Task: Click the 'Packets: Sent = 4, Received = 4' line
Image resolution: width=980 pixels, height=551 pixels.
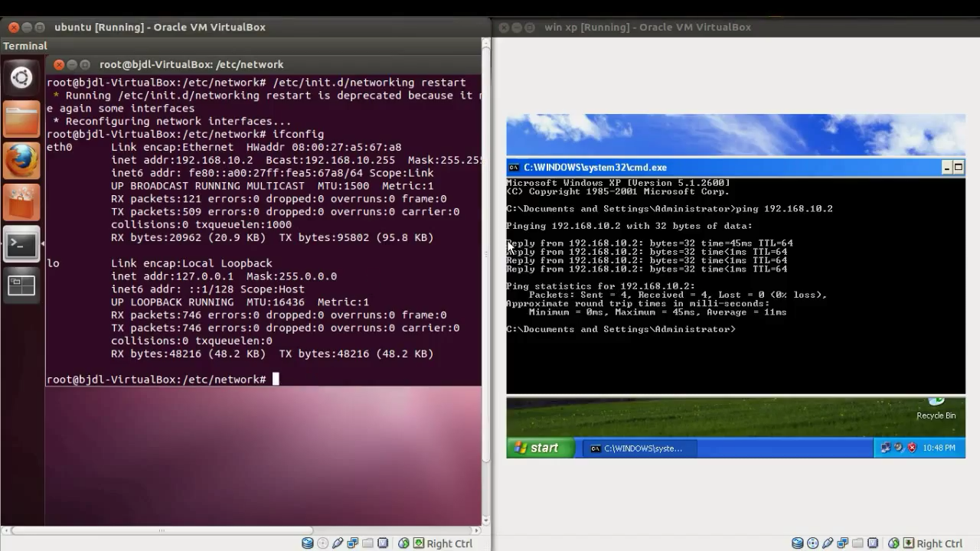Action: coord(678,295)
